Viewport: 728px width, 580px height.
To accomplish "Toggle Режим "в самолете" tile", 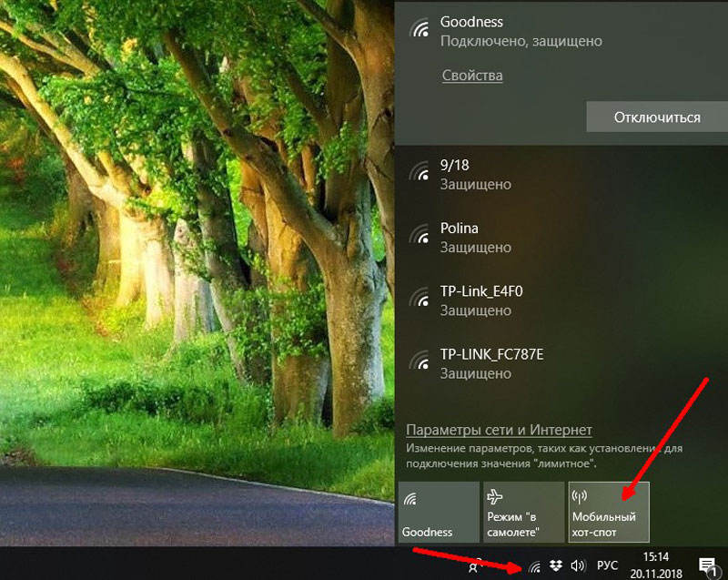I will coord(524,512).
